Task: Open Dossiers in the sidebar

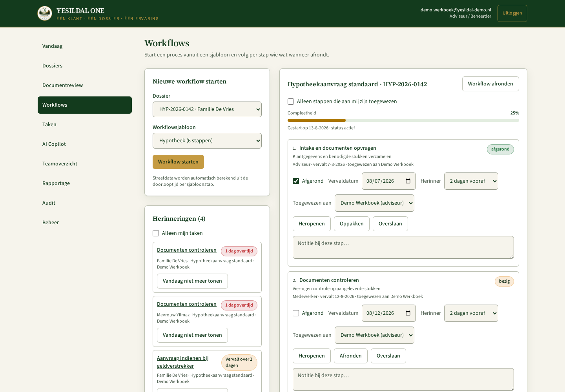Action: click(85, 66)
